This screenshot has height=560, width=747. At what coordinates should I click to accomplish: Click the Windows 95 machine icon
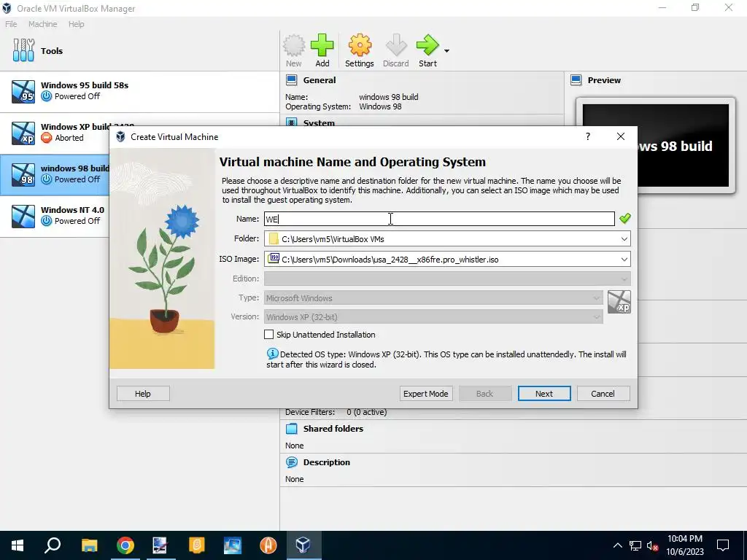23,91
